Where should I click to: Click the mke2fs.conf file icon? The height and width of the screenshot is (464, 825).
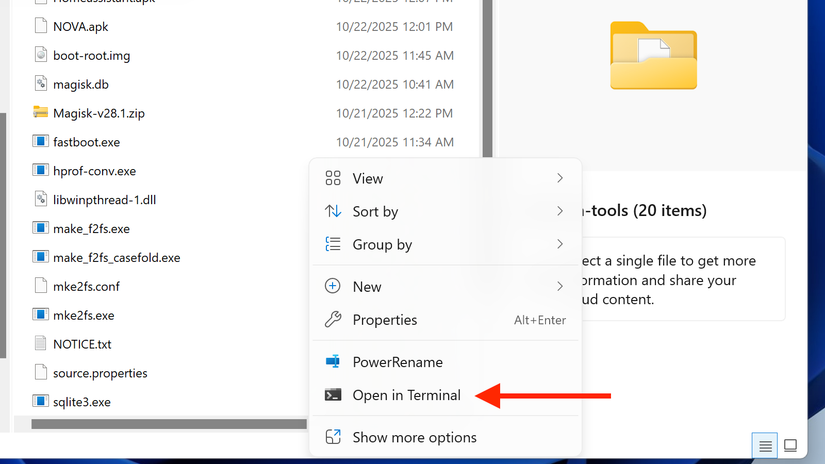pyautogui.click(x=41, y=286)
